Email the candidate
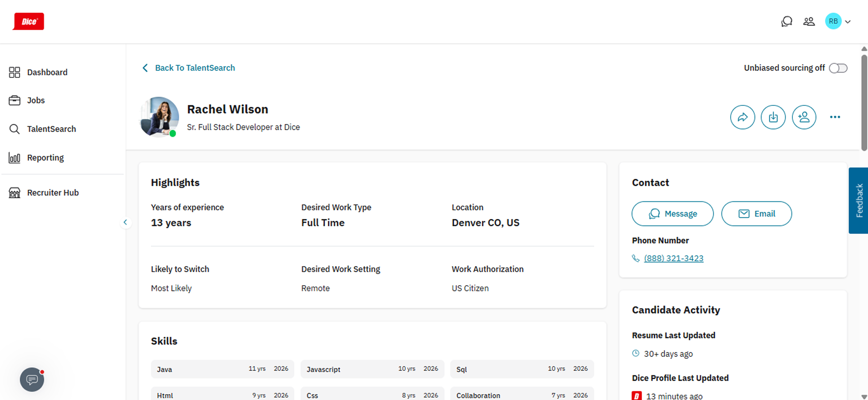 (756, 214)
